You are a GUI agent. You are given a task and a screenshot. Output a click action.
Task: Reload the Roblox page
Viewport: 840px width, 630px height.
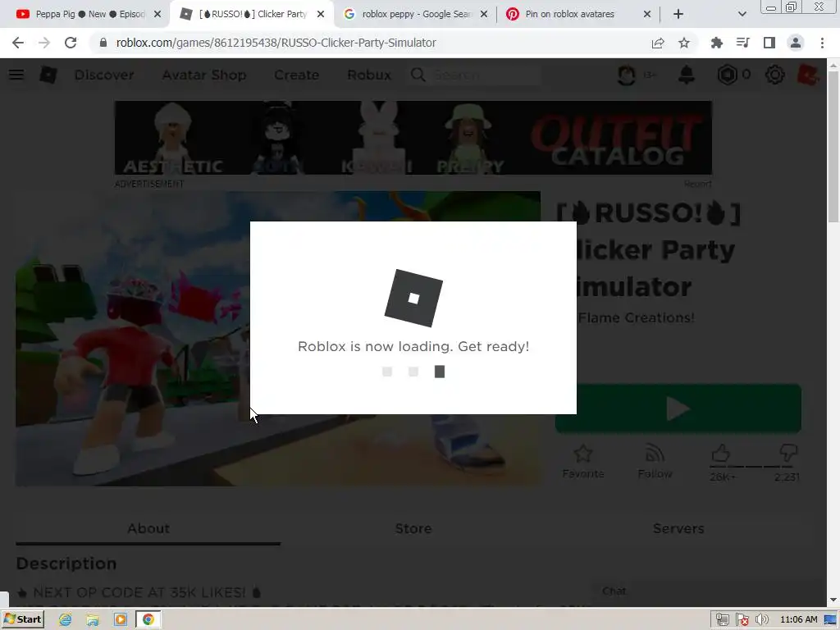point(71,43)
